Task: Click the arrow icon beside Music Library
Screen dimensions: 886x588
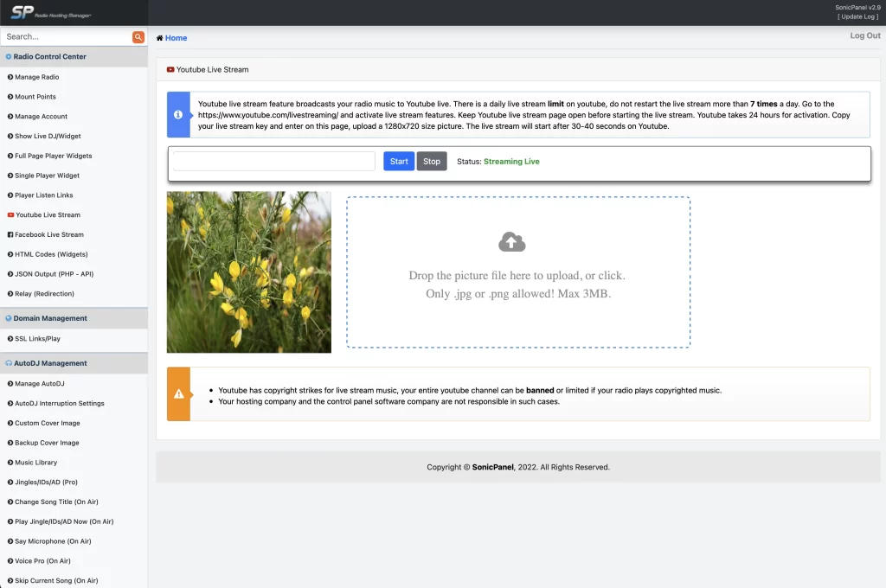Action: point(10,462)
